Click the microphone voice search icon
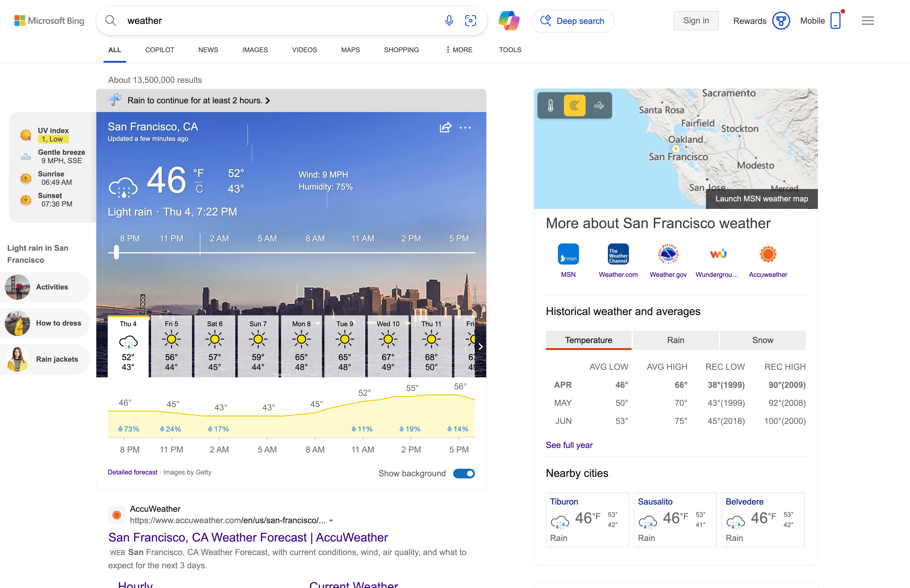The width and height of the screenshot is (910, 588). coord(449,21)
